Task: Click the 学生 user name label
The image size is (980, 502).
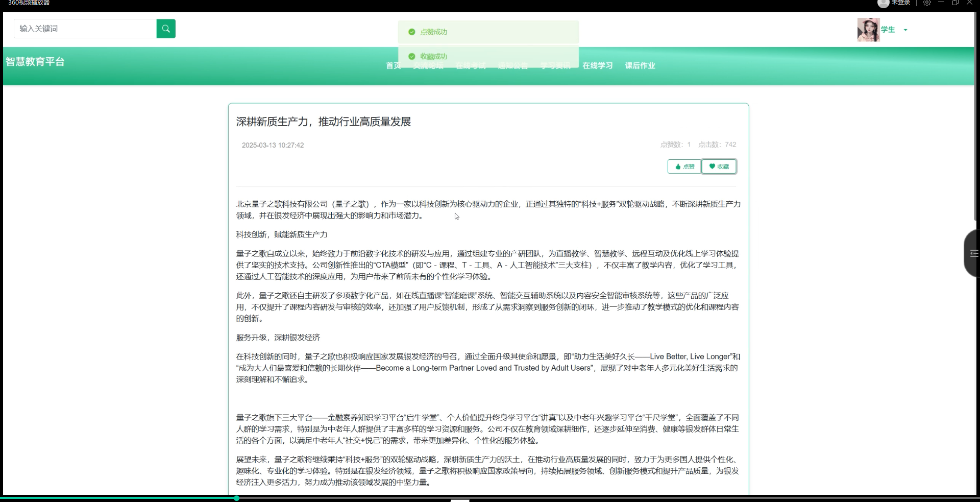Action: 888,30
